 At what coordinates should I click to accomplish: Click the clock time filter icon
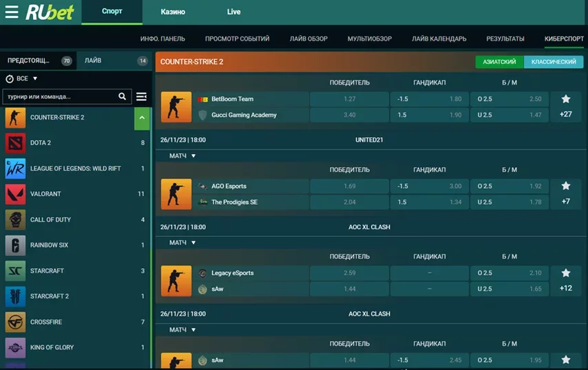[x=10, y=78]
